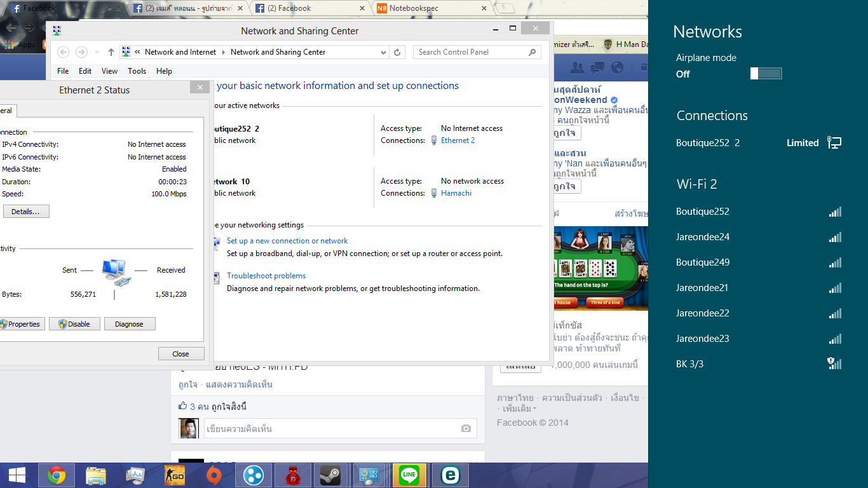868x488 pixels.
Task: Click the 100.0 Mbps speed value
Action: click(x=169, y=194)
